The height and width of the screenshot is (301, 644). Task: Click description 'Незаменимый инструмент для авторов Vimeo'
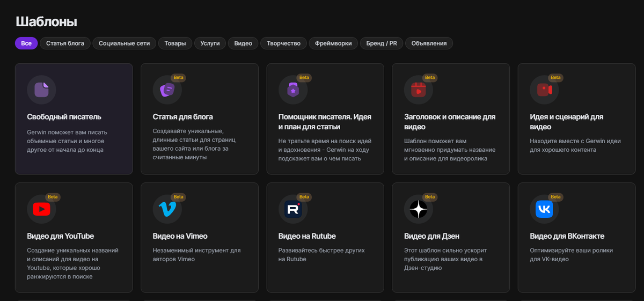pos(196,255)
